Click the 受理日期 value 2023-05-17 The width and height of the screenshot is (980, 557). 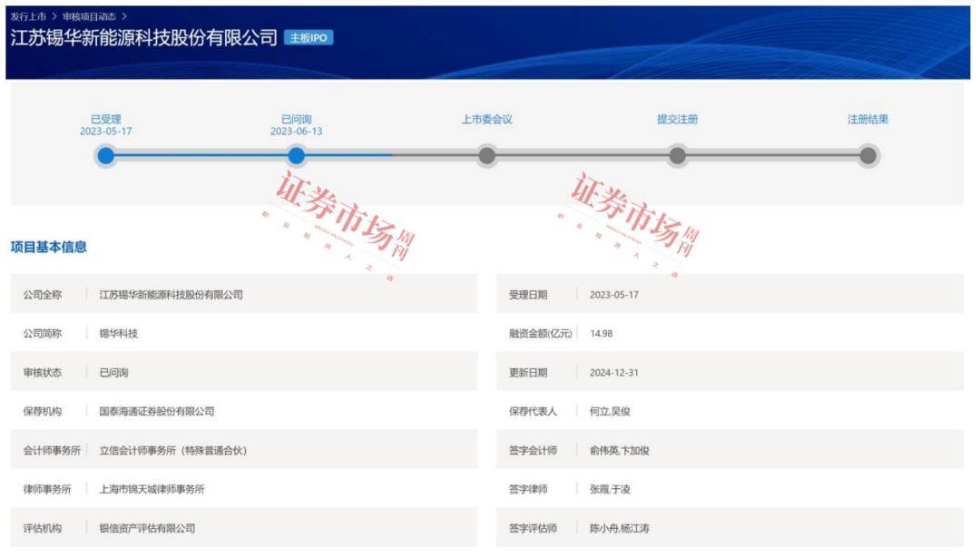tap(614, 295)
